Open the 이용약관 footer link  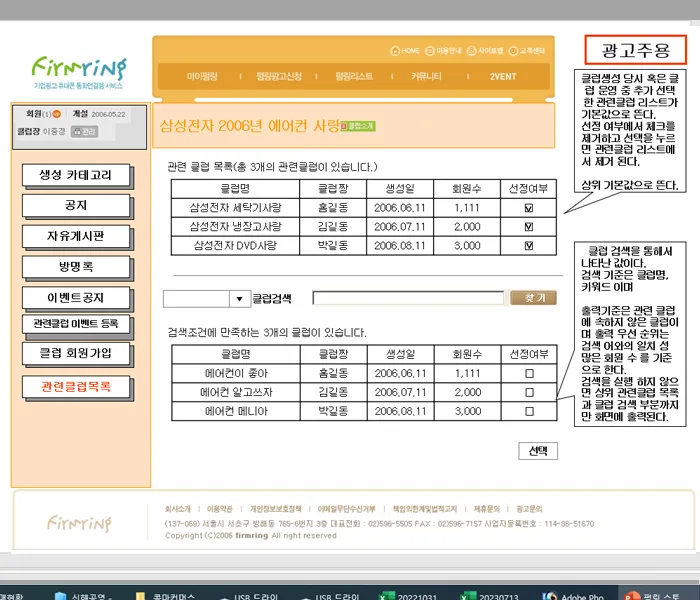[220, 509]
